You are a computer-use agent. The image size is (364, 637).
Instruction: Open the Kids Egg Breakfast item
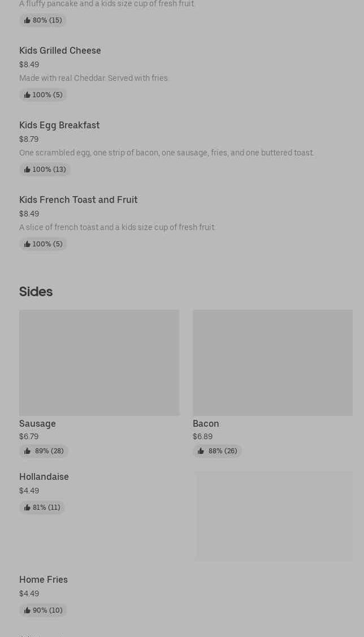click(59, 125)
